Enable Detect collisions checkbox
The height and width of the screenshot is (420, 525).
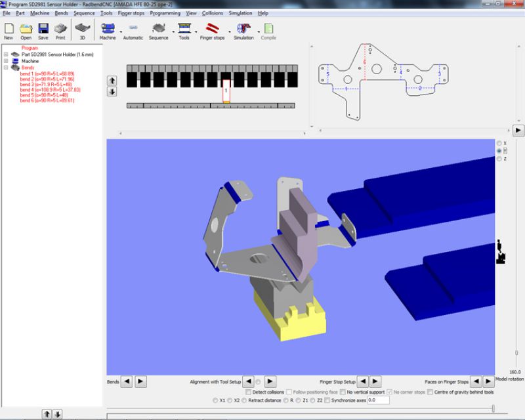[249, 392]
